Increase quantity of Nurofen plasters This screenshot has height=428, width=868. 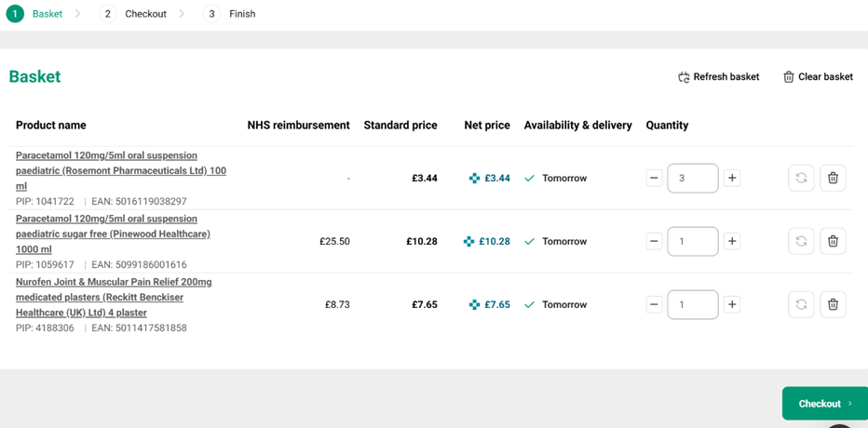732,304
